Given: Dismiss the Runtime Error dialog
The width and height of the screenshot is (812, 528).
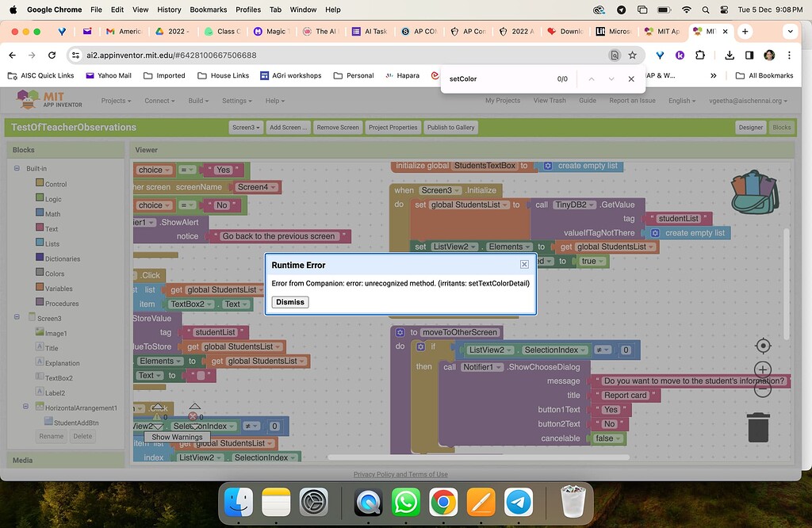Looking at the screenshot, I should pyautogui.click(x=289, y=302).
